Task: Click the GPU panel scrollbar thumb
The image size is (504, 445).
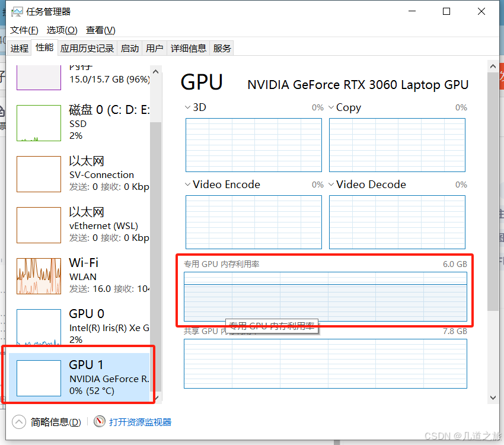Action: pyautogui.click(x=493, y=191)
